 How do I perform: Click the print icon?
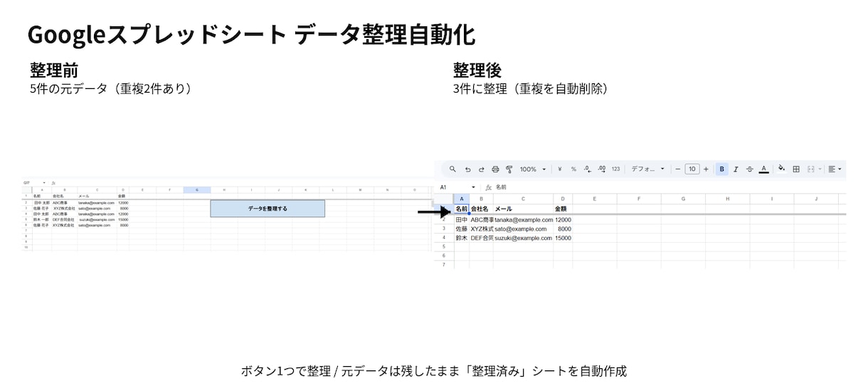495,170
